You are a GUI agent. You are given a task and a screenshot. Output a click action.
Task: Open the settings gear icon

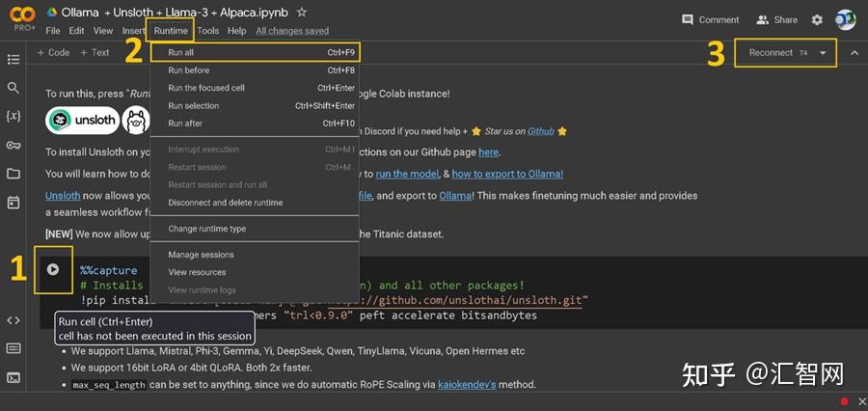click(817, 20)
